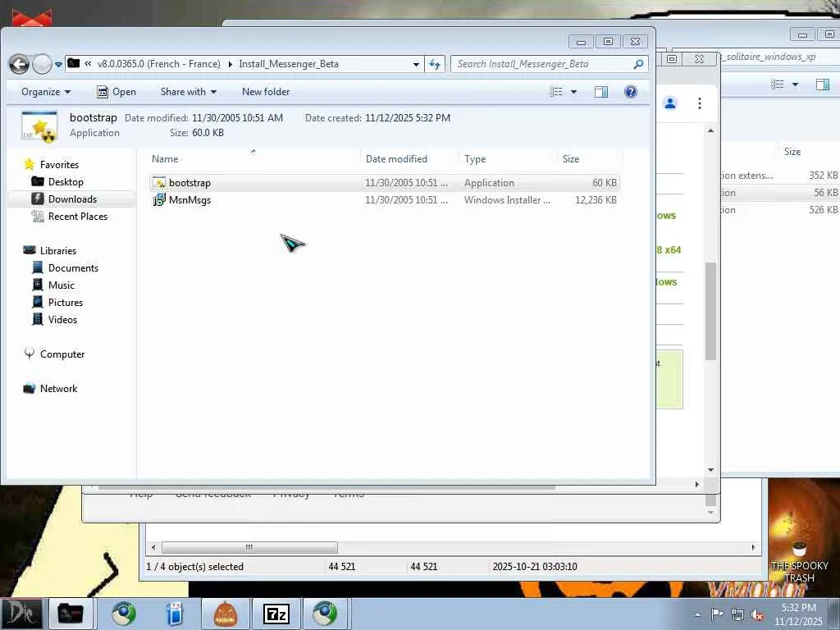Select Computer in the navigation pane

point(54,354)
